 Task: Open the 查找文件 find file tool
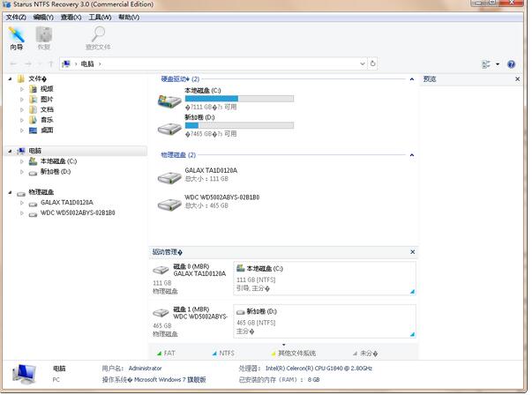pyautogui.click(x=98, y=39)
